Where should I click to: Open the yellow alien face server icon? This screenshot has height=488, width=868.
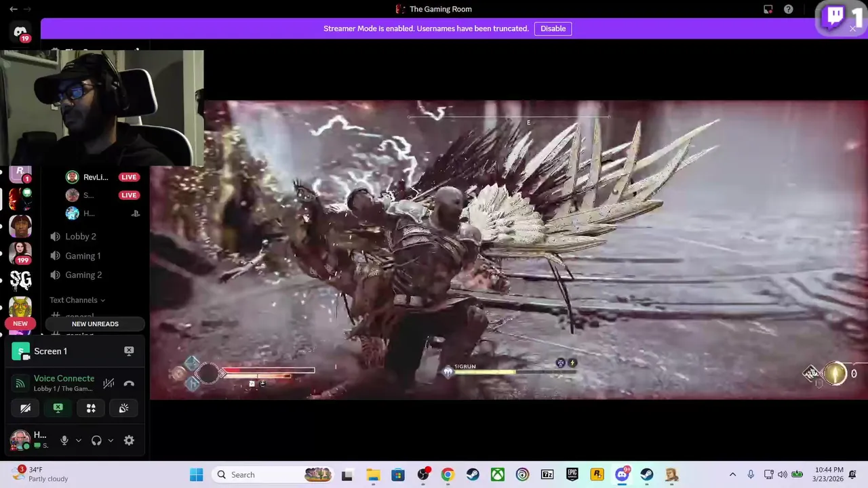coord(20,307)
